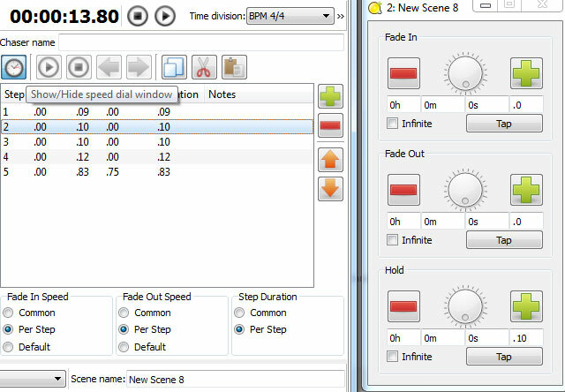Click the Tap button under Hold

pyautogui.click(x=504, y=357)
